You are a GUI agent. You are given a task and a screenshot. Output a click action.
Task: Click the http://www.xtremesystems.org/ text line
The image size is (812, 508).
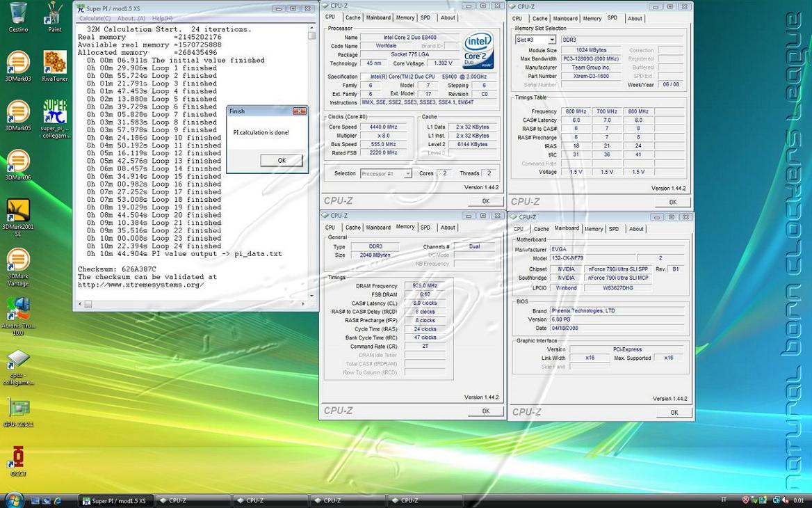(x=141, y=285)
